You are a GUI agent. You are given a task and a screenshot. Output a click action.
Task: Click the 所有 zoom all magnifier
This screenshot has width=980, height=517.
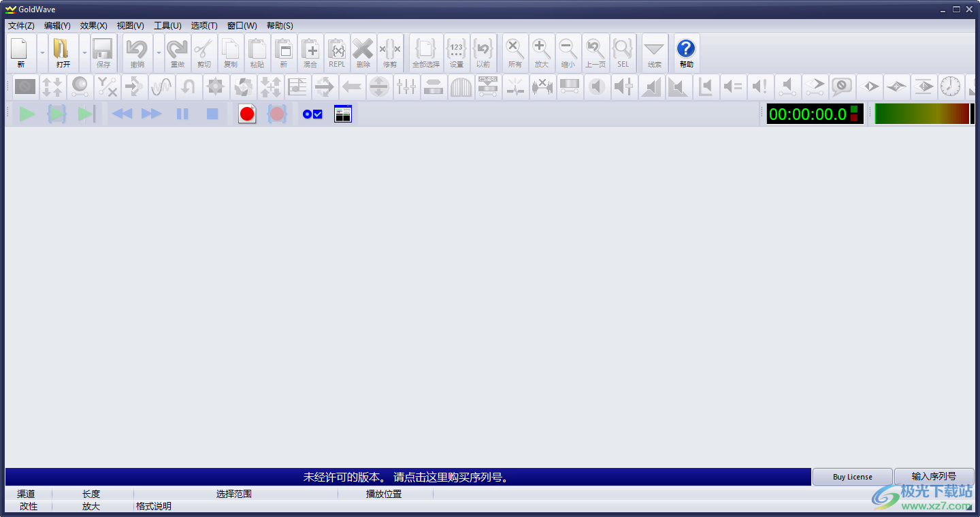(x=515, y=53)
